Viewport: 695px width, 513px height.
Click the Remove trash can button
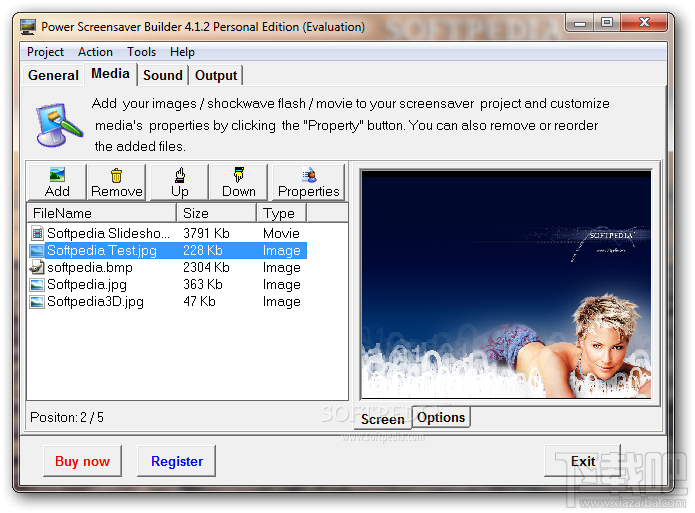(x=117, y=182)
